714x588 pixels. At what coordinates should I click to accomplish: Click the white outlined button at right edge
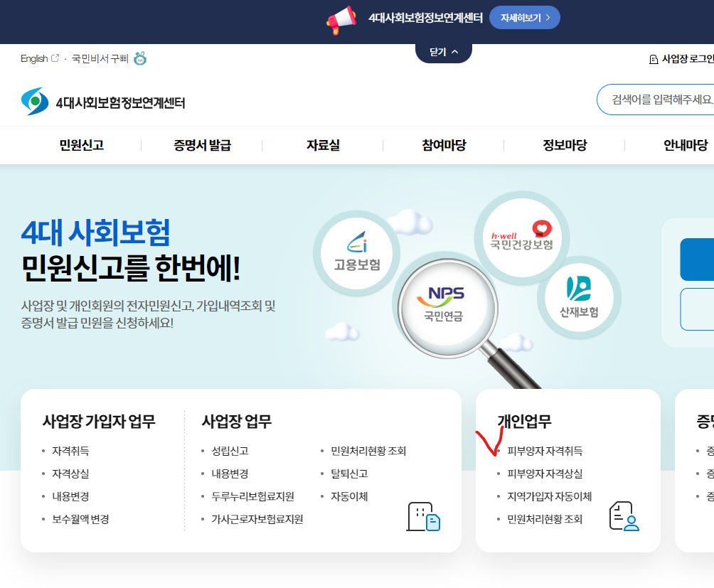pyautogui.click(x=697, y=309)
